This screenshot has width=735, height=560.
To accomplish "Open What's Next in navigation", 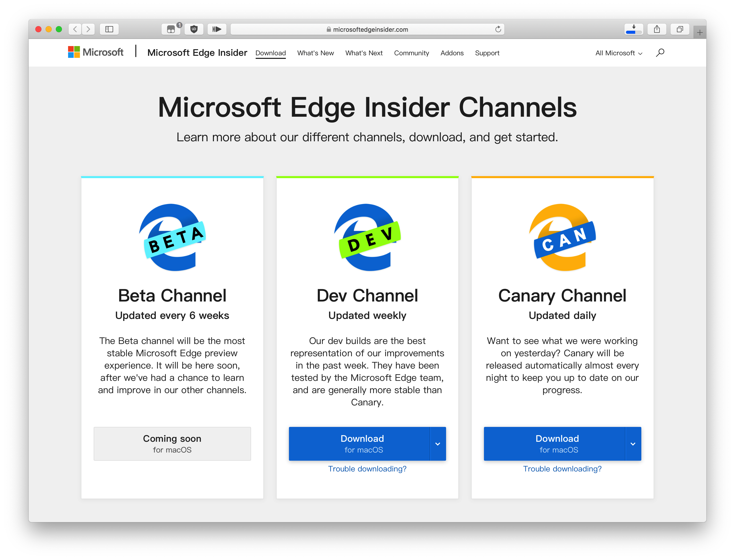I will 364,53.
